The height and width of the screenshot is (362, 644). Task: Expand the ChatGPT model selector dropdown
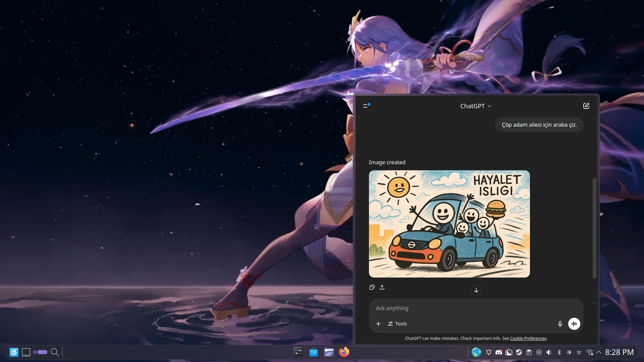tap(476, 106)
